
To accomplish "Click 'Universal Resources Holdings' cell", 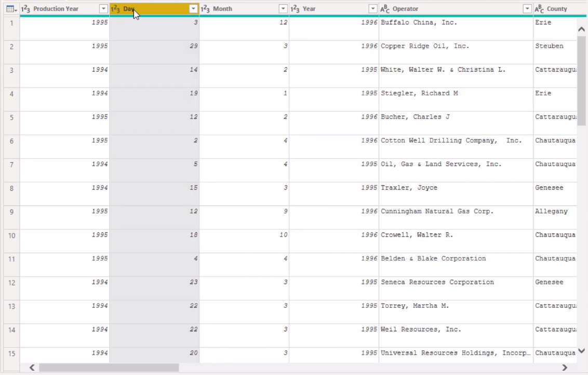I will click(456, 355).
